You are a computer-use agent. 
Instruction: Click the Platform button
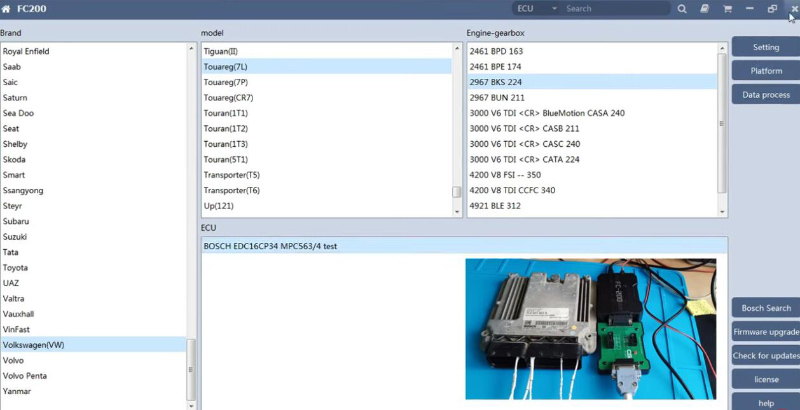765,71
